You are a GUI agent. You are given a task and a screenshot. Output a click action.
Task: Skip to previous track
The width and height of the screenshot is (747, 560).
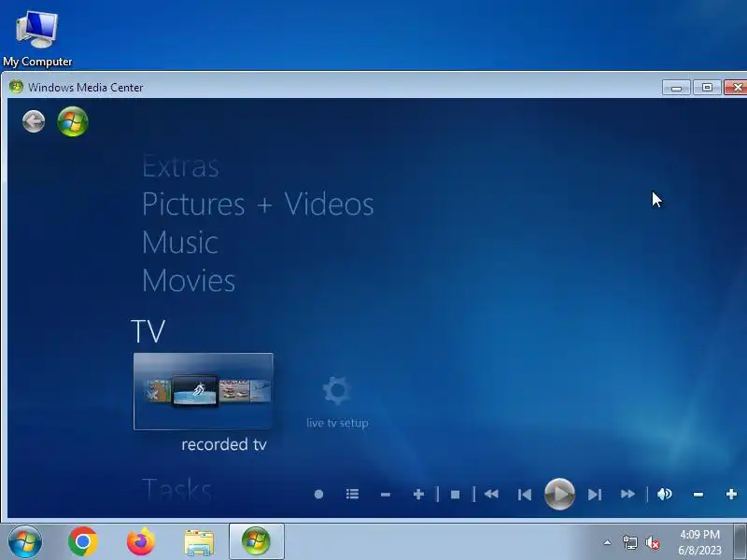pyautogui.click(x=525, y=495)
